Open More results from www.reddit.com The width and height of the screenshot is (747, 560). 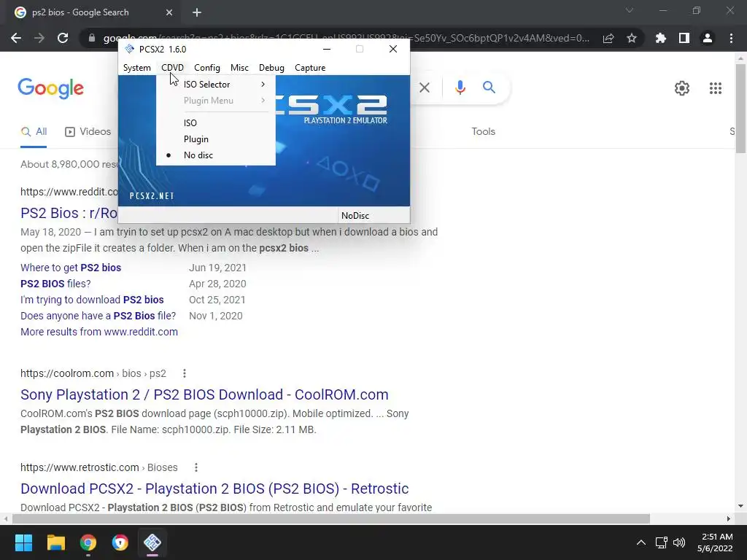pos(99,332)
